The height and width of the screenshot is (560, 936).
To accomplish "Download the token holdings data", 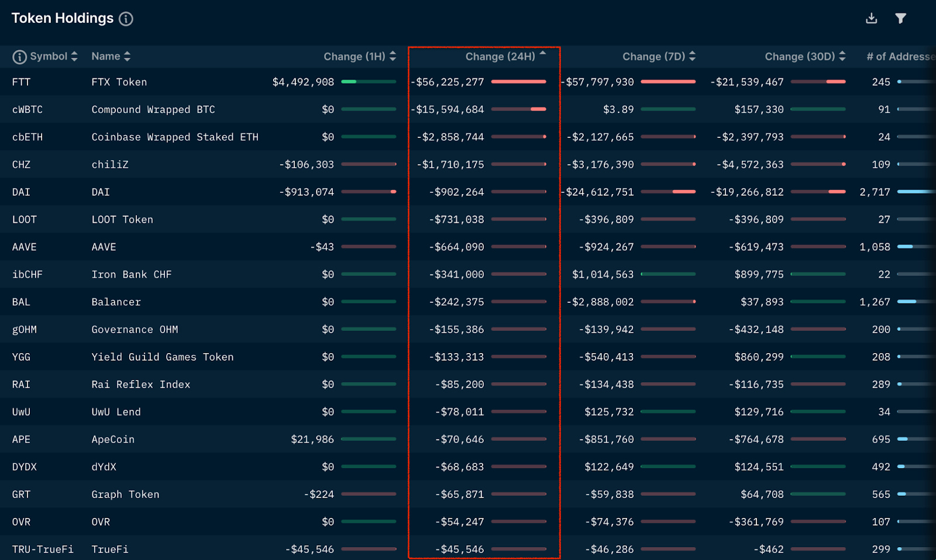I will [872, 18].
